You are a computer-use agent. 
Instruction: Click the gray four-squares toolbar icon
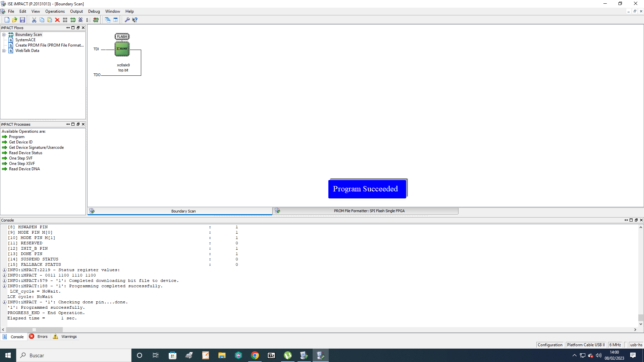pyautogui.click(x=65, y=20)
